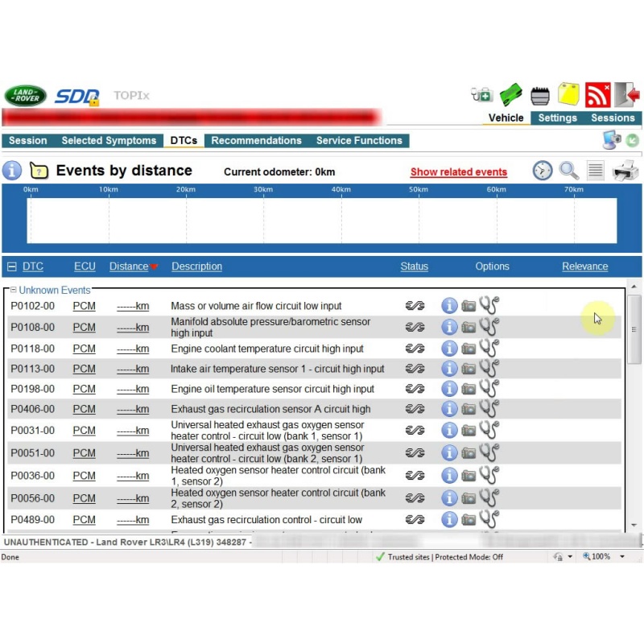Screen dimensions: 644x644
Task: Click camera icon for P0036-00 row
Action: tap(469, 476)
